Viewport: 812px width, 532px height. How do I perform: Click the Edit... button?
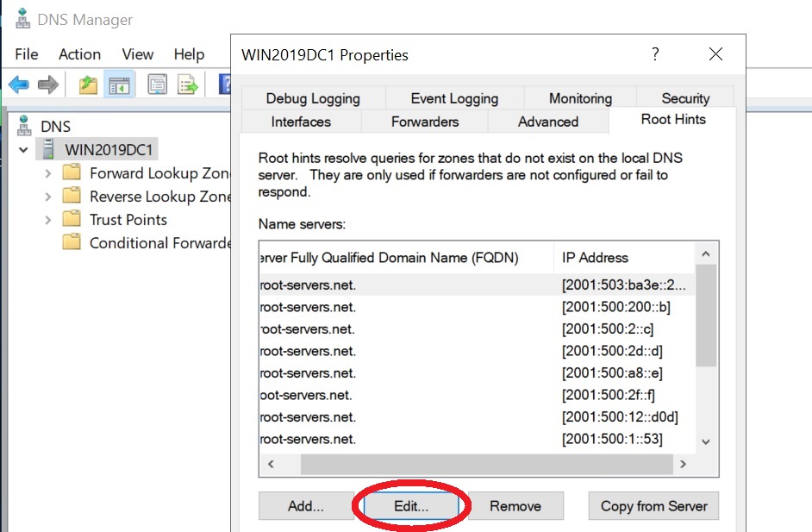point(411,505)
